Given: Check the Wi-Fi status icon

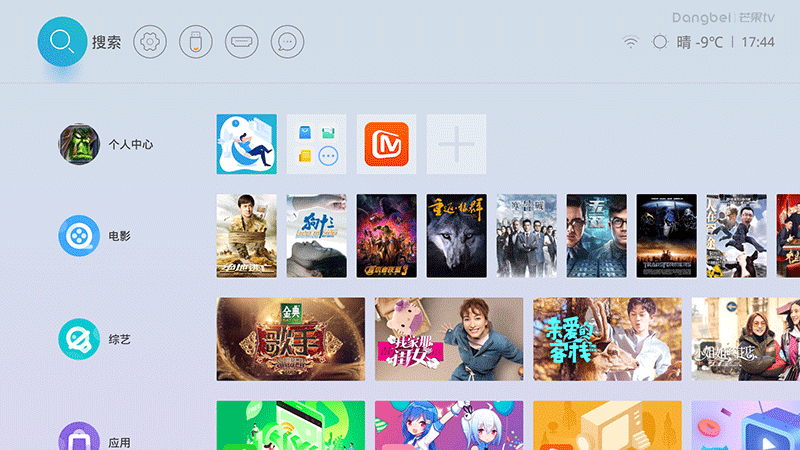Looking at the screenshot, I should point(631,42).
